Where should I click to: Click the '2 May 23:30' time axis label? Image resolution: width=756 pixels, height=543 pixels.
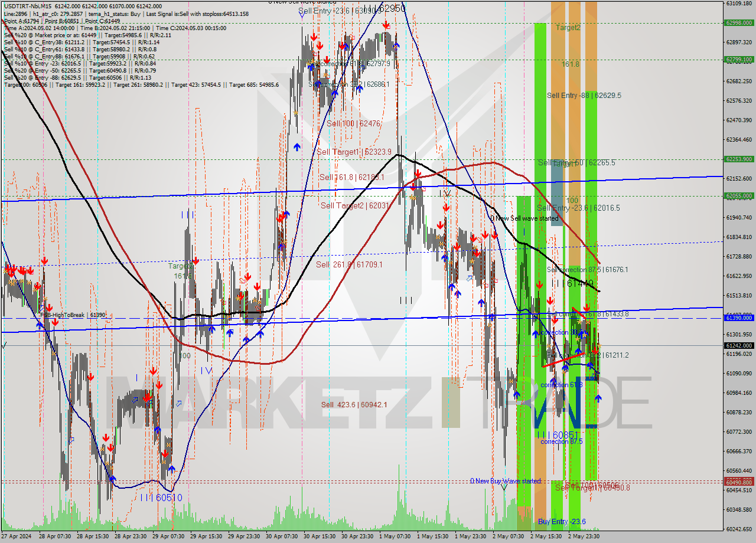pos(584,537)
